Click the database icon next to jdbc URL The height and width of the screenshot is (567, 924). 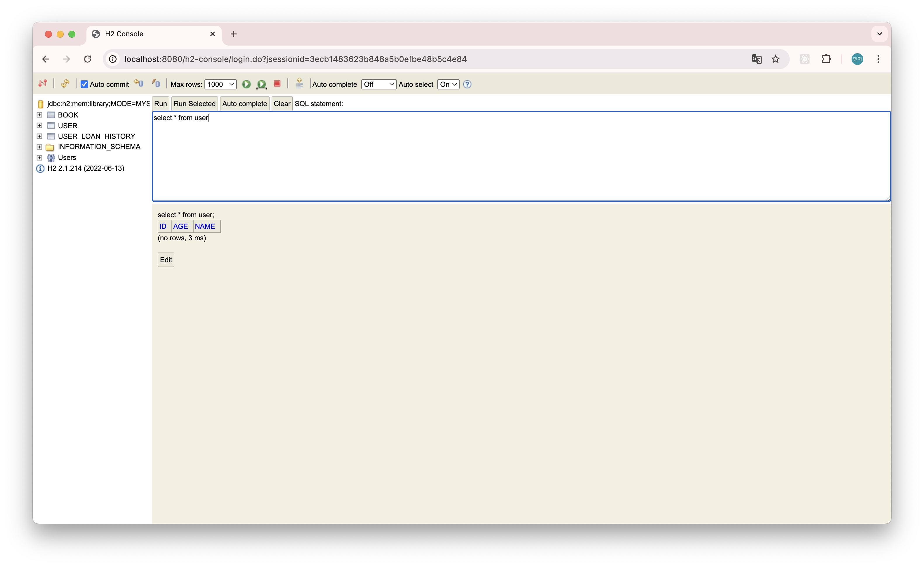tap(41, 104)
